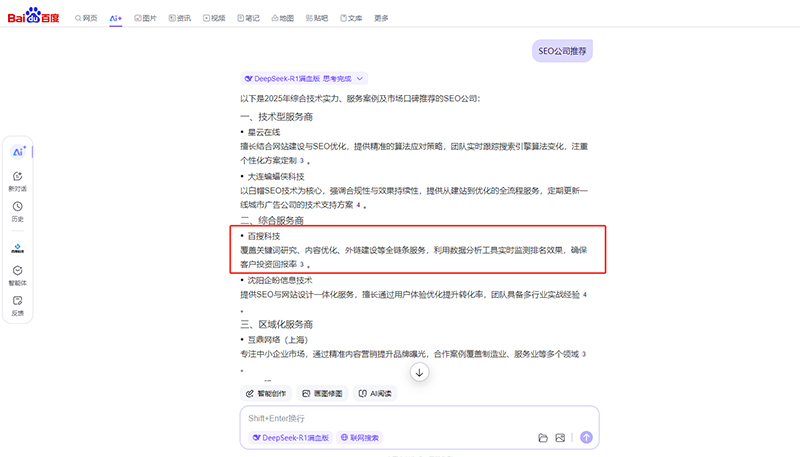Expand the 更多 more menu
This screenshot has height=457, width=800.
[x=381, y=18]
